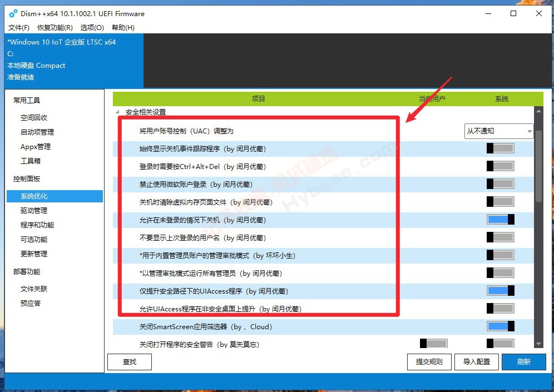Click the 导入配置 button
This screenshot has width=554, height=392.
pos(477,361)
